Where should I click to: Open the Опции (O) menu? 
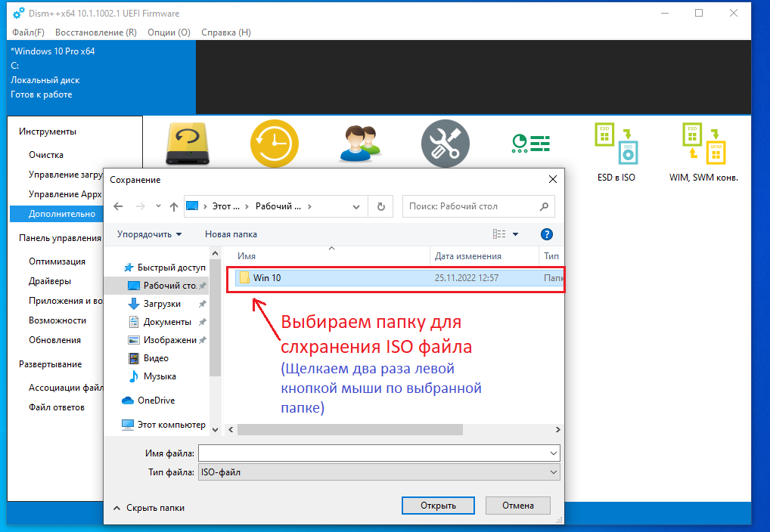(169, 32)
